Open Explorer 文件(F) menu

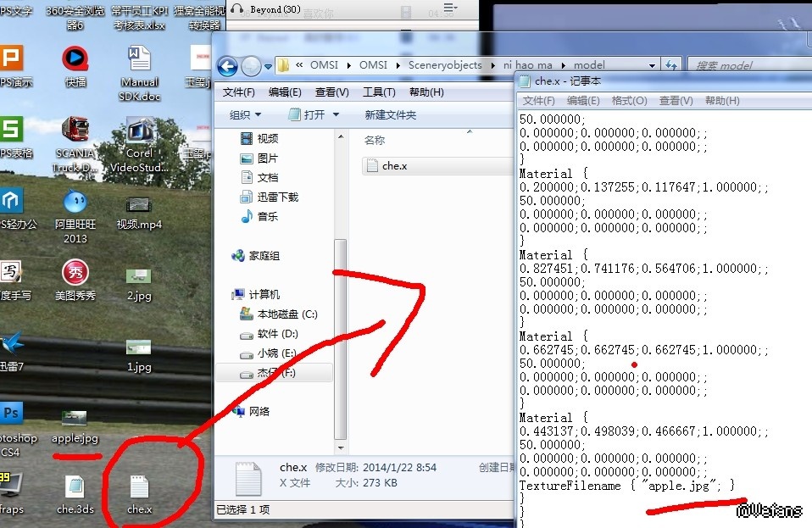(x=239, y=92)
